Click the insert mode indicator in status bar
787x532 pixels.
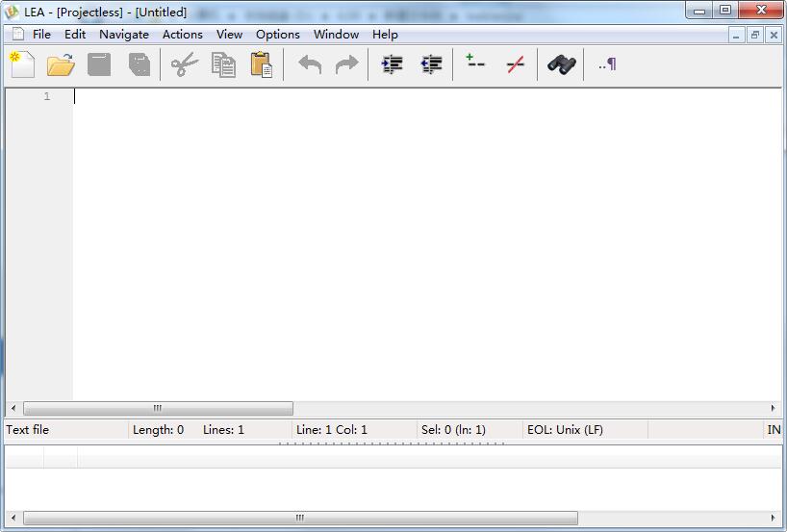pos(774,430)
